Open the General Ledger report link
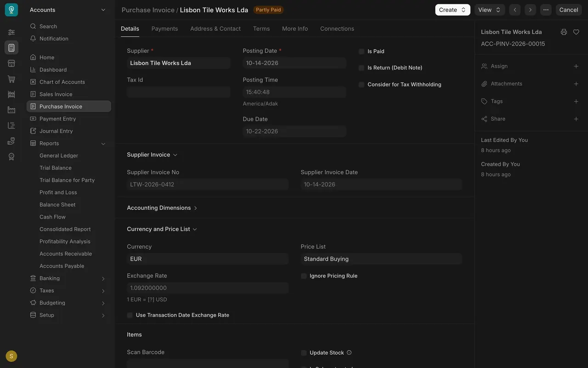 tap(59, 155)
